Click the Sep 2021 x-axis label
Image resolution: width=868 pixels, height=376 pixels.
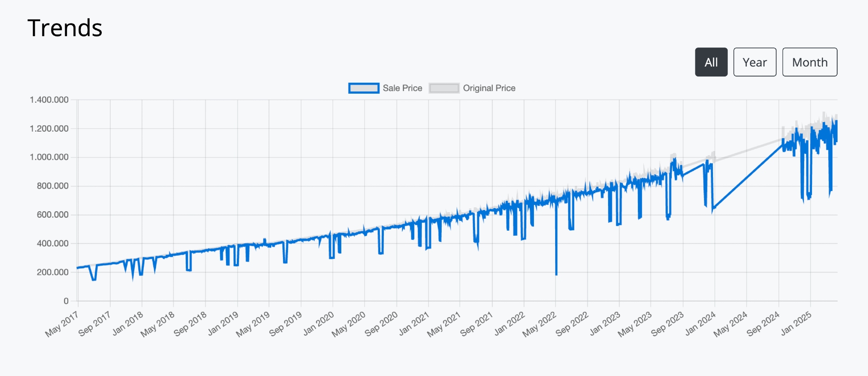[x=476, y=324]
